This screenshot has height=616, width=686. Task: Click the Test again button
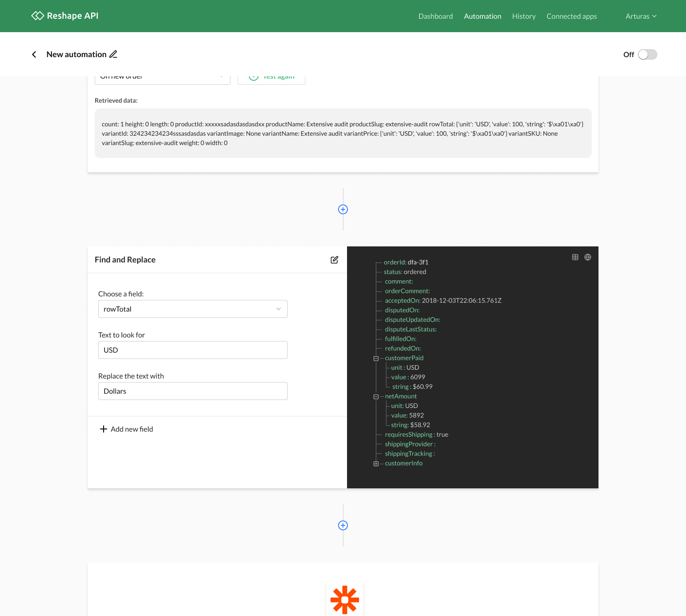coord(272,76)
